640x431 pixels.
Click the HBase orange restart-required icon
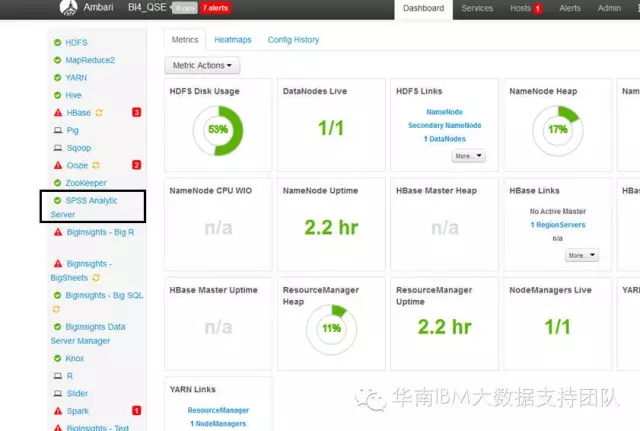pyautogui.click(x=99, y=113)
